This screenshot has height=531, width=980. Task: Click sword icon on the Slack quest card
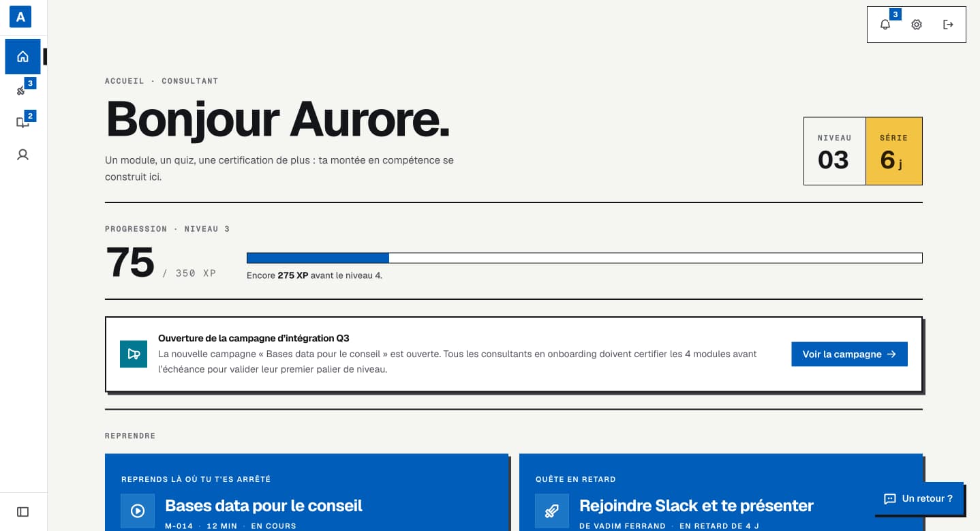tap(552, 511)
